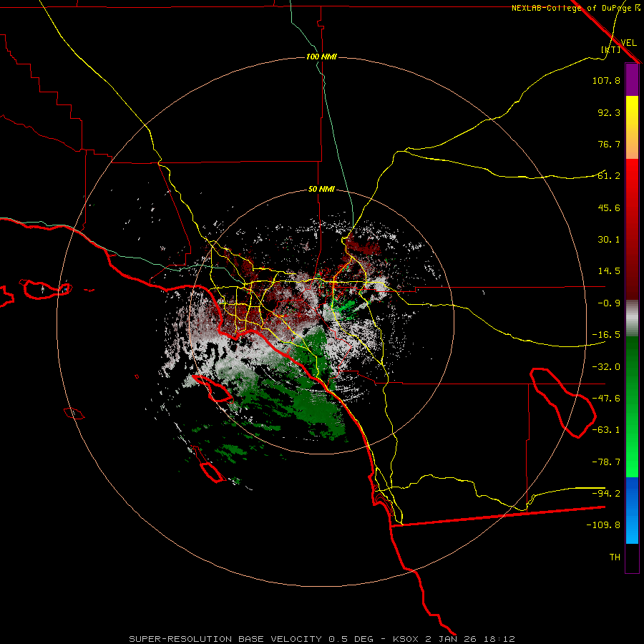
Task: Select the 45.6 velocity scale value
Action: pyautogui.click(x=609, y=208)
